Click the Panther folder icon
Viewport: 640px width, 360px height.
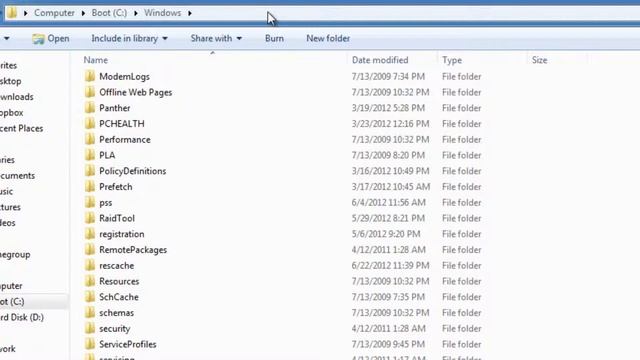click(x=90, y=108)
